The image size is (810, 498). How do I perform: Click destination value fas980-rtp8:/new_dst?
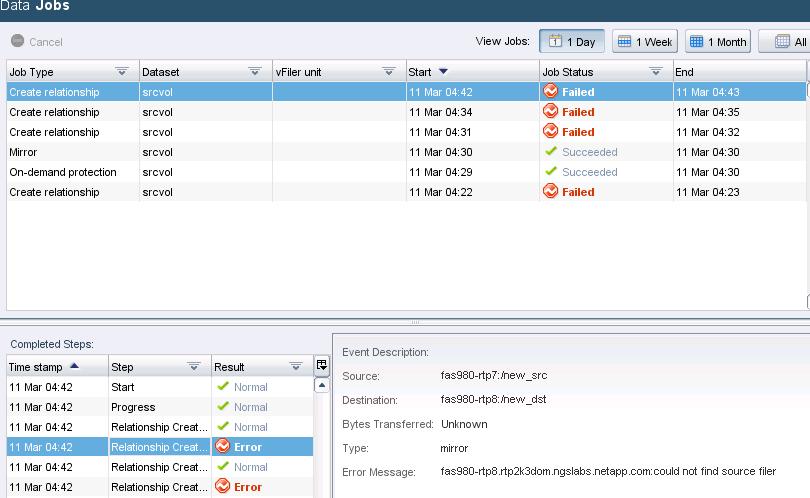point(493,399)
